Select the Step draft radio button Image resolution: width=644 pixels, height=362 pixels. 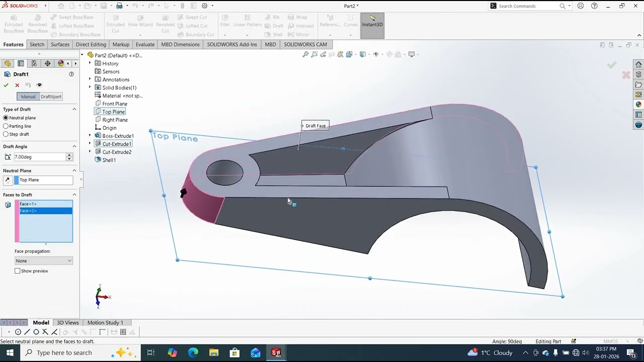(x=6, y=134)
